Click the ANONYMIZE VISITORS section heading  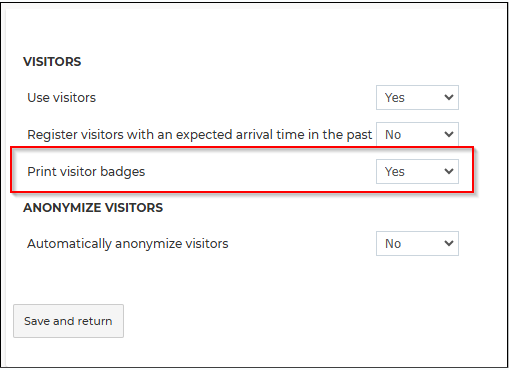[x=93, y=208]
